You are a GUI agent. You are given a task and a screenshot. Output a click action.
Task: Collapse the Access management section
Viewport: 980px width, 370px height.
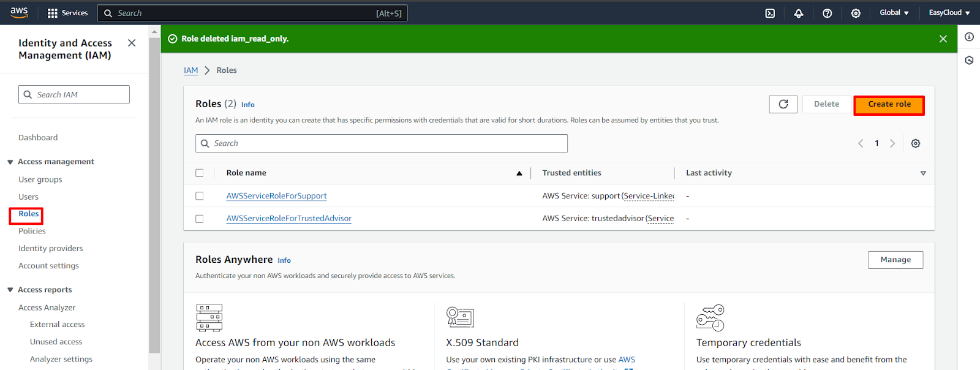[x=10, y=162]
